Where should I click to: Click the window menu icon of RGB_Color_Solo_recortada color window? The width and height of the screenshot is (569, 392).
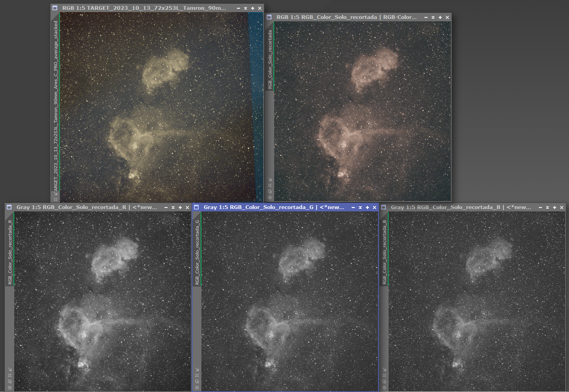(x=269, y=17)
